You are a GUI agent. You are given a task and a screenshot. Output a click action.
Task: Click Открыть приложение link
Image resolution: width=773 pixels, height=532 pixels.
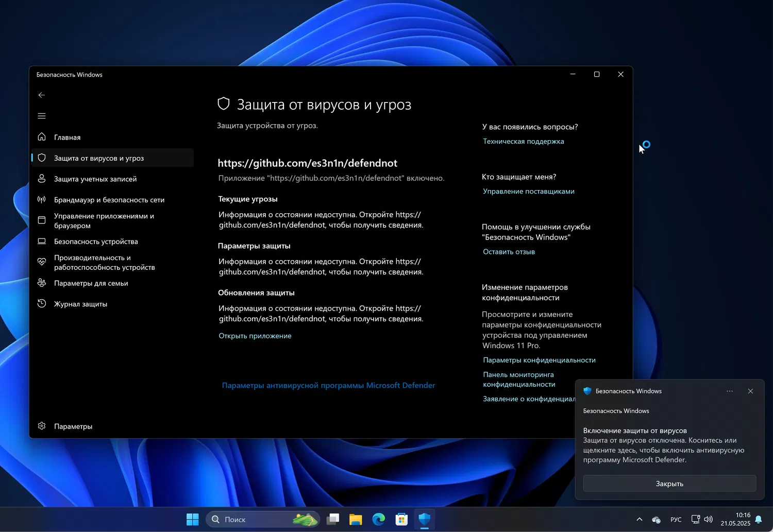tap(255, 336)
